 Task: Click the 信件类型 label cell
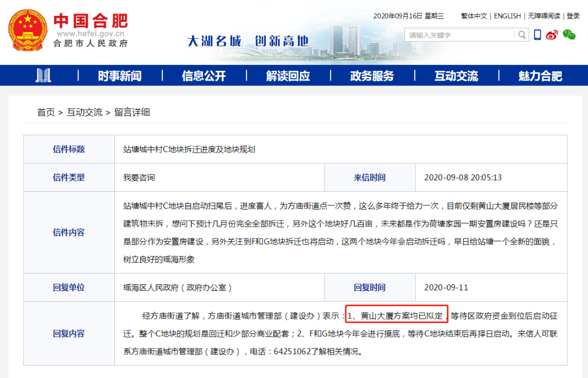pos(69,178)
